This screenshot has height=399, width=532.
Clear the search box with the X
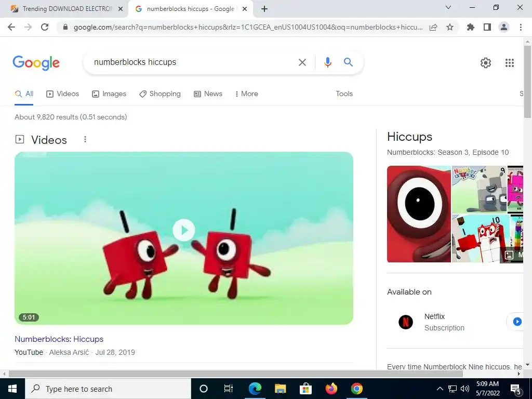click(x=302, y=62)
